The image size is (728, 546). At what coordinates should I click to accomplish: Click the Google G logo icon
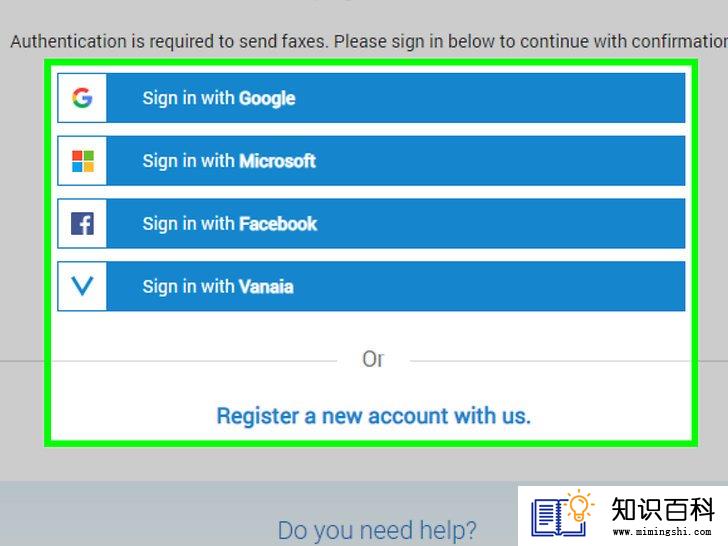click(x=82, y=98)
